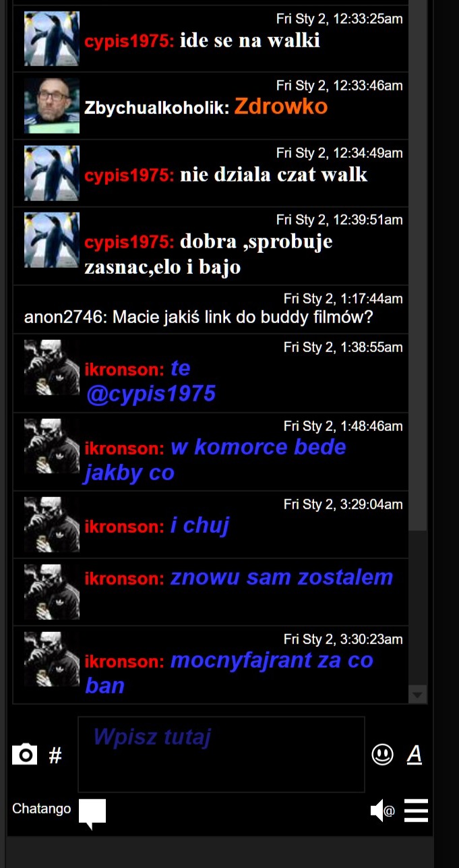Click Zbychualkoholik's profile avatar
The image size is (459, 868).
pyautogui.click(x=52, y=106)
